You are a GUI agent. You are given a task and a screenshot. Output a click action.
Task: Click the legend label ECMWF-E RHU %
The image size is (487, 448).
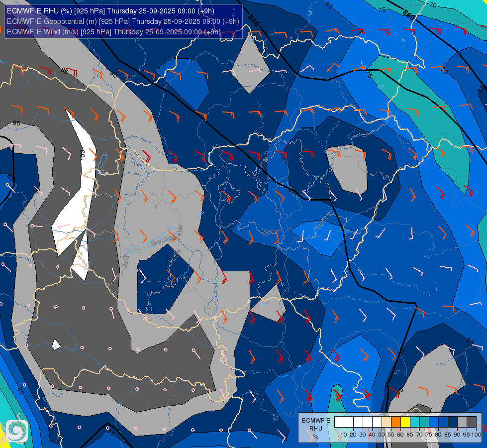click(315, 429)
